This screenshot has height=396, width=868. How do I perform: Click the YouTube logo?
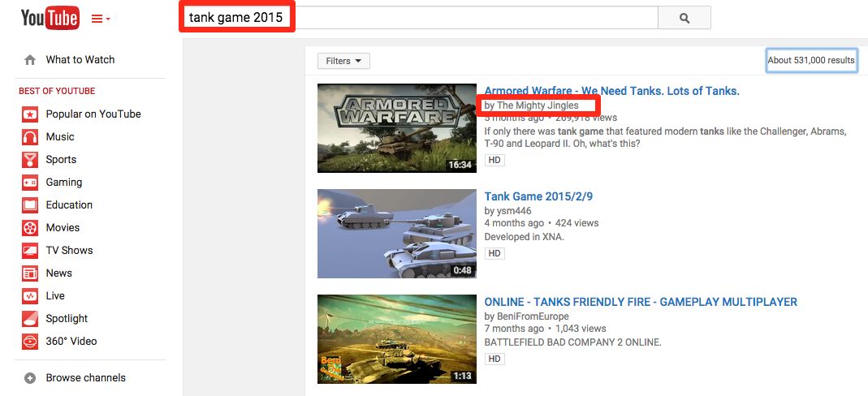click(50, 18)
